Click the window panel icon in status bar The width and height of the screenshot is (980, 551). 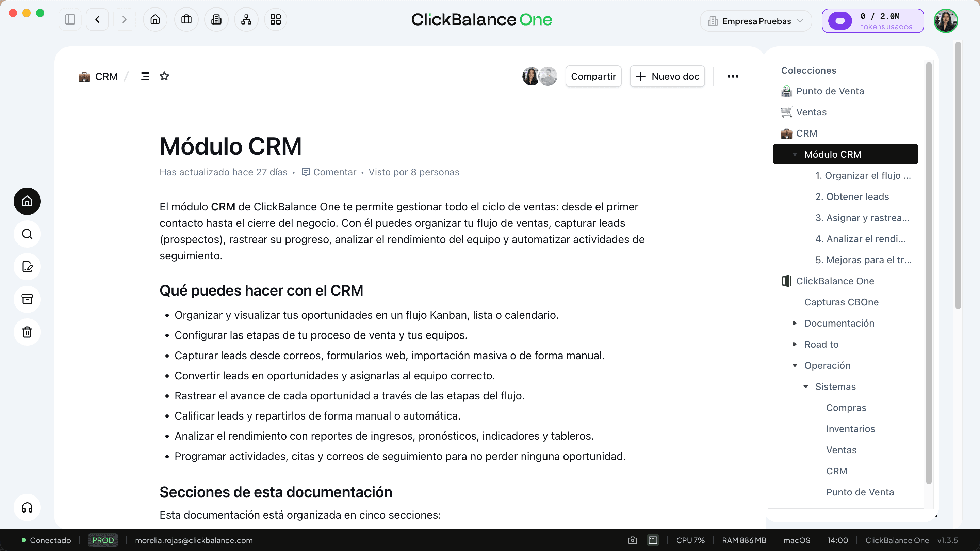[x=653, y=540]
